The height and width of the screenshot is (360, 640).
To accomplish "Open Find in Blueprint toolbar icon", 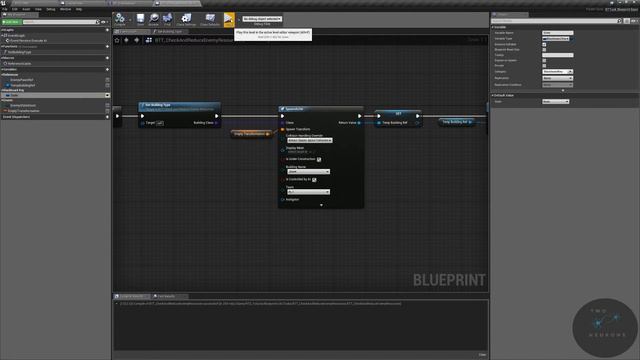I will (167, 19).
